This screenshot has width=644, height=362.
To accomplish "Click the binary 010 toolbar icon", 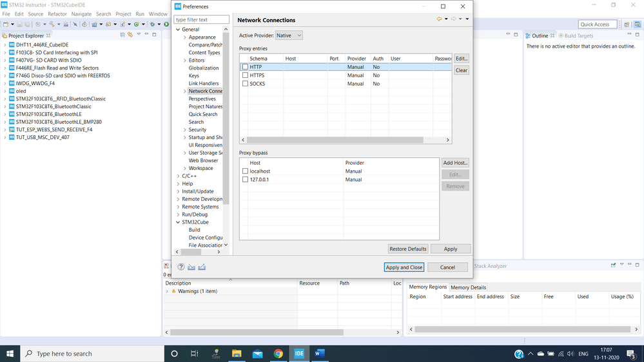I will (x=66, y=24).
